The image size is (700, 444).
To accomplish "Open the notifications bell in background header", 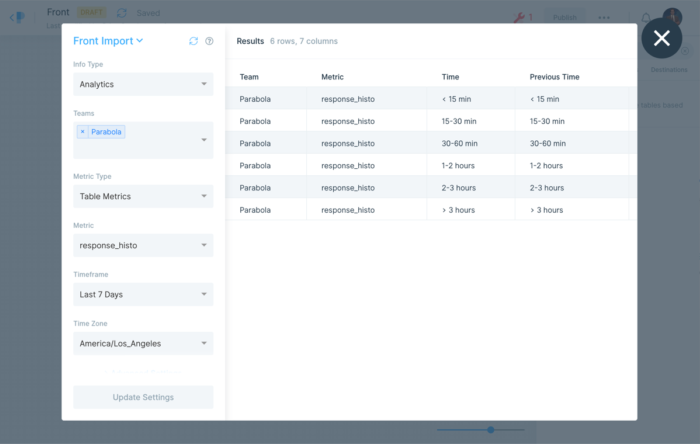I will click(646, 18).
